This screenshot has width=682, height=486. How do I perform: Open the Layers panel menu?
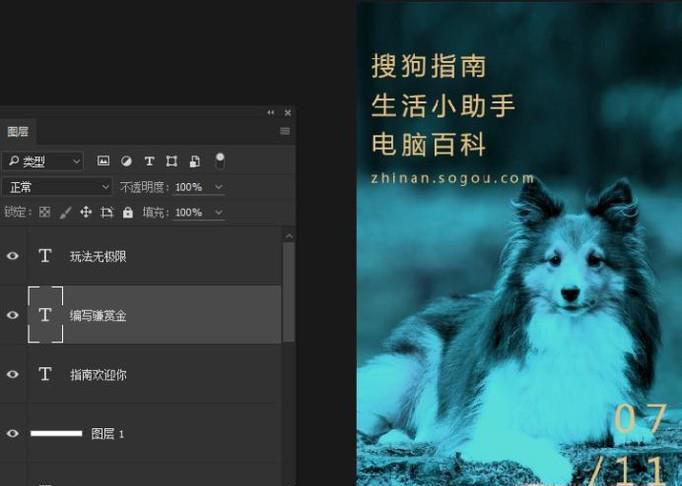[x=285, y=131]
